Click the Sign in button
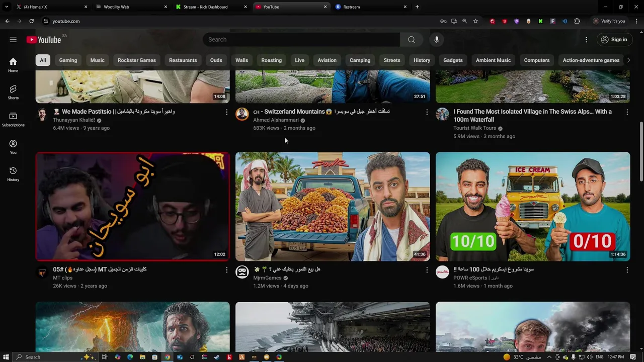The width and height of the screenshot is (644, 362). (x=614, y=39)
